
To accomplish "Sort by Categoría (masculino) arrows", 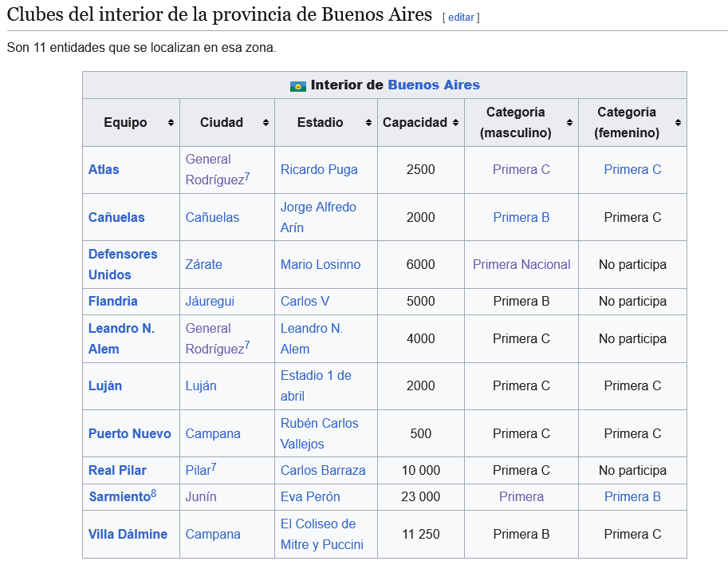I will pos(569,123).
